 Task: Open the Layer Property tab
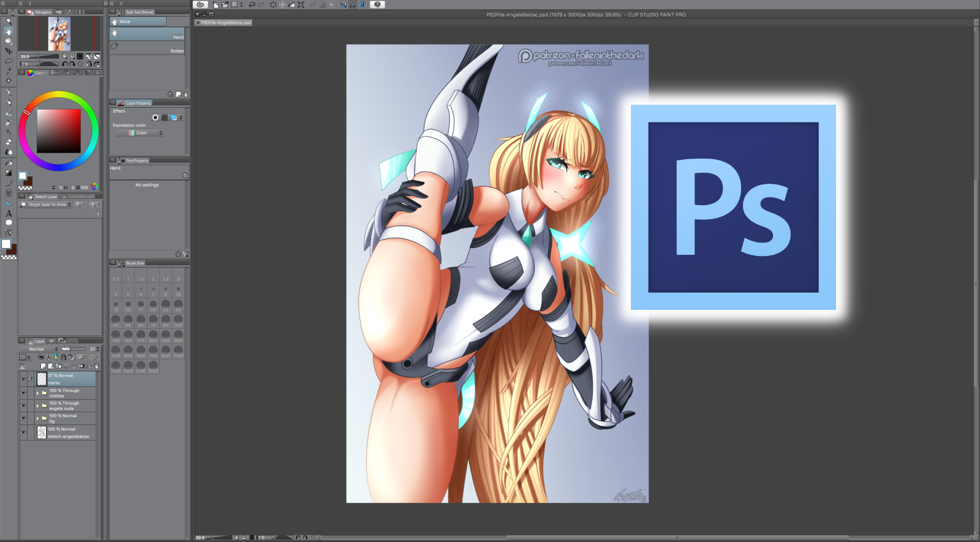(135, 103)
